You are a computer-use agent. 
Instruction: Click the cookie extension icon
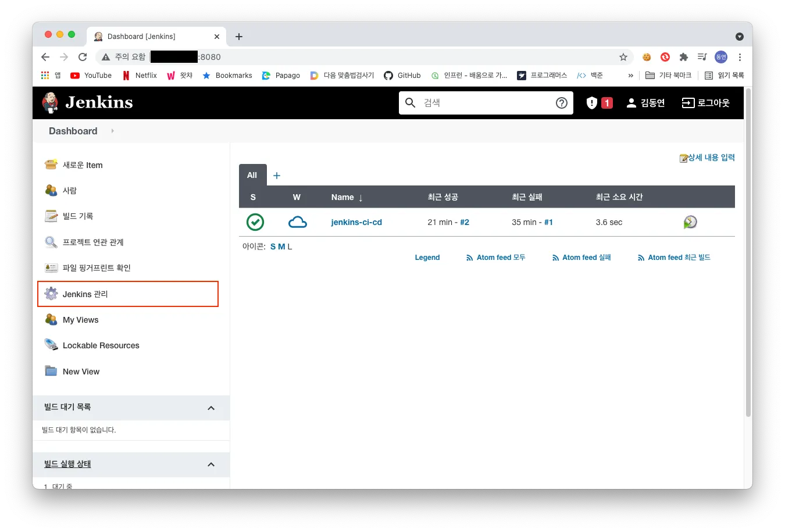[647, 57]
